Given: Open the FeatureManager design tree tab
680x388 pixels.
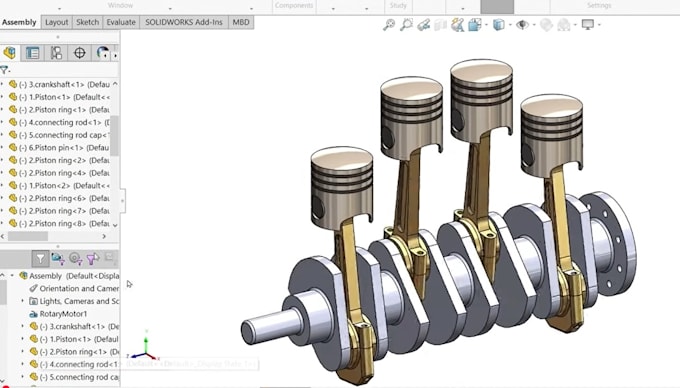Looking at the screenshot, I should tap(10, 53).
